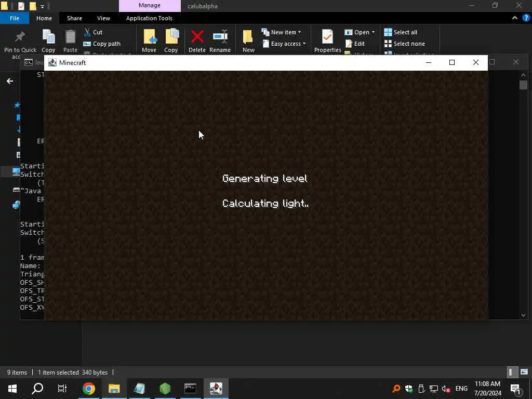The height and width of the screenshot is (399, 532).
Task: Cut the selected item with scissors icon
Action: [x=93, y=32]
